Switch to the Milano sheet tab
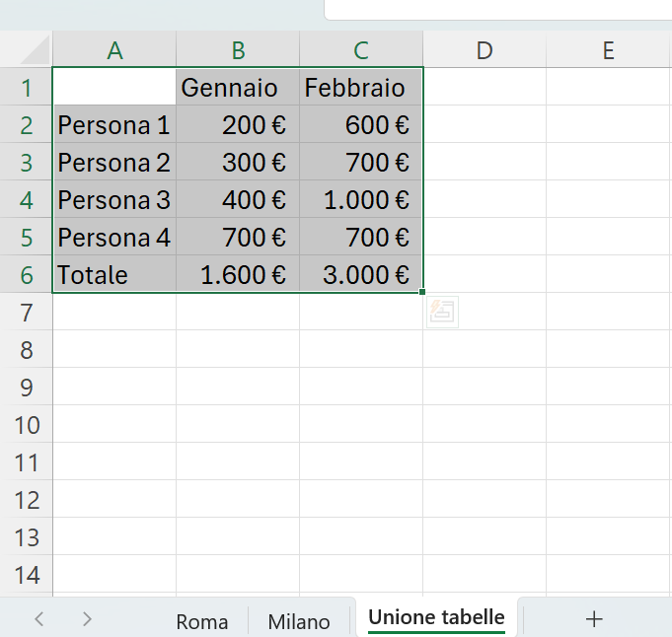Screen dimensions: 672x637 click(299, 621)
